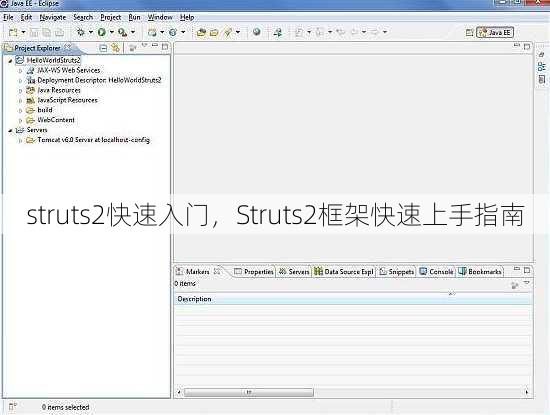This screenshot has height=415, width=550.
Task: Switch to the Console tab
Action: [437, 272]
